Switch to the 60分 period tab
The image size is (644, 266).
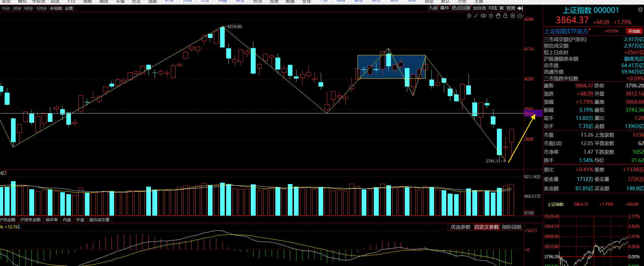(29, 8)
